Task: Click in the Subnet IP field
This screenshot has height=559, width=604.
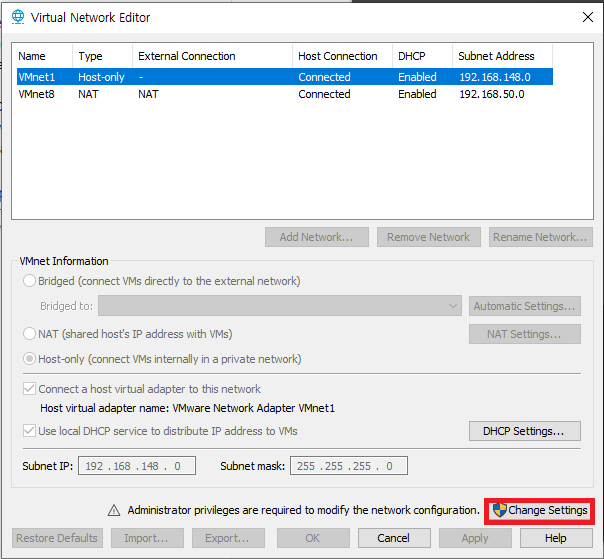Action: pos(137,466)
